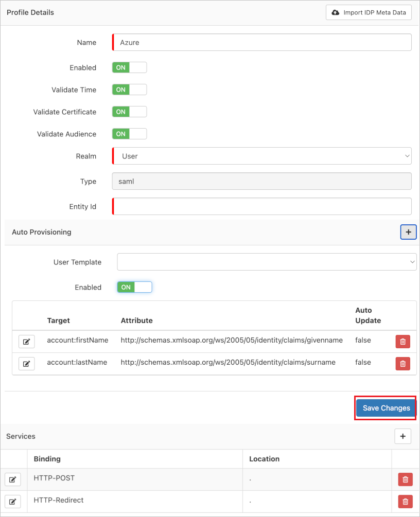Image resolution: width=420 pixels, height=517 pixels.
Task: Add a new Auto Provisioning mapping
Action: coord(408,232)
